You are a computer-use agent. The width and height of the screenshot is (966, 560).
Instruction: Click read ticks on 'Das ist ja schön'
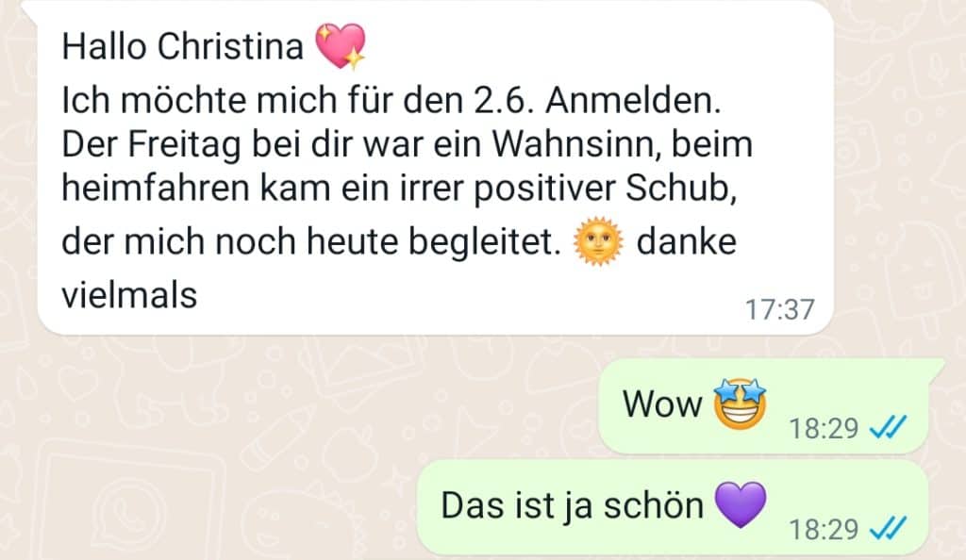[x=888, y=528]
